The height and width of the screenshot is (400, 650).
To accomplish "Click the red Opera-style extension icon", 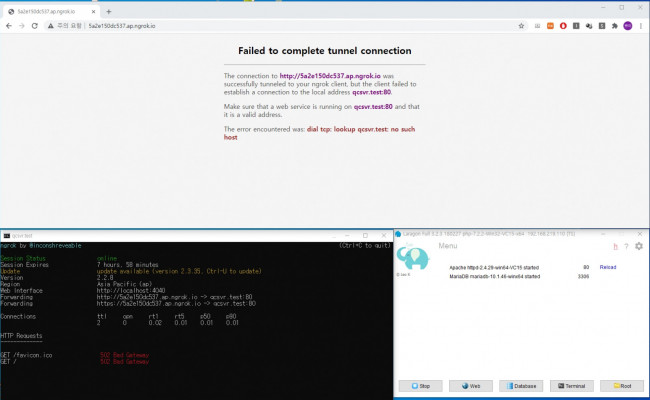I will click(x=563, y=26).
